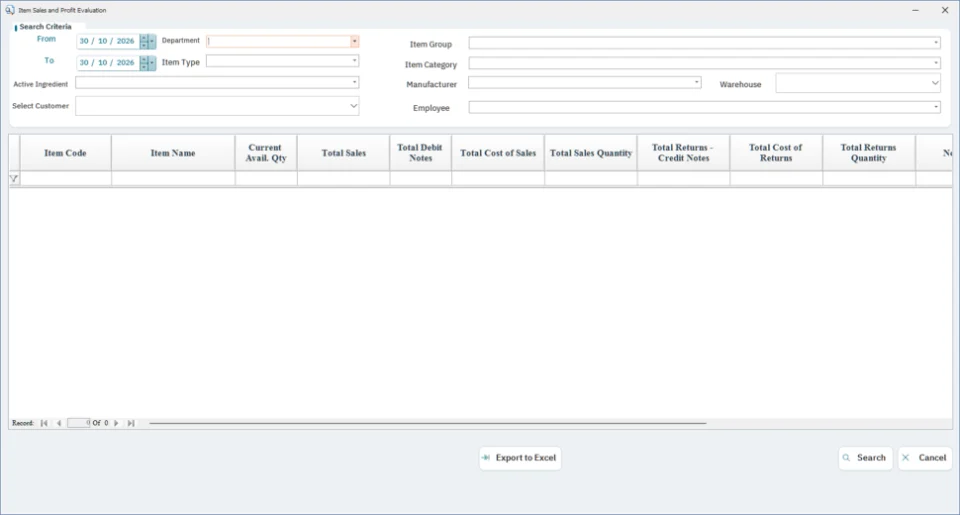Click the Item Name filter cell

click(x=173, y=179)
